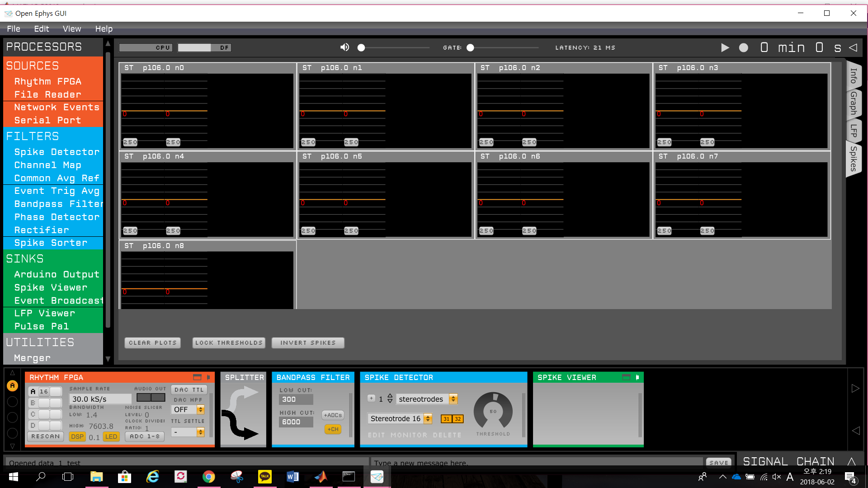Click the threshold knob in Spike Detector

[493, 410]
